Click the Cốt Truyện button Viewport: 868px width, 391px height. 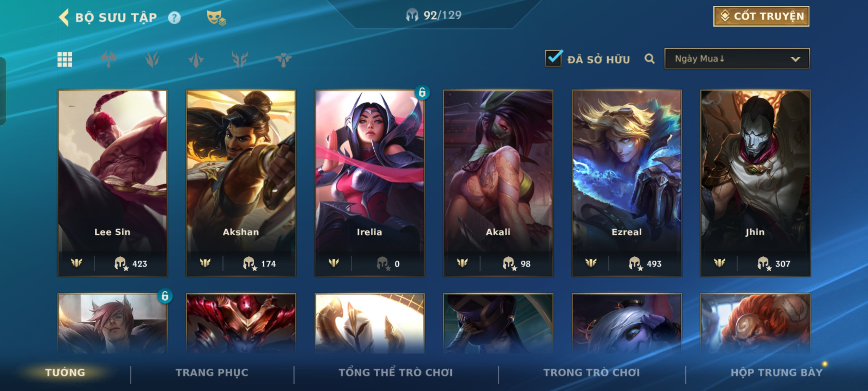(761, 16)
